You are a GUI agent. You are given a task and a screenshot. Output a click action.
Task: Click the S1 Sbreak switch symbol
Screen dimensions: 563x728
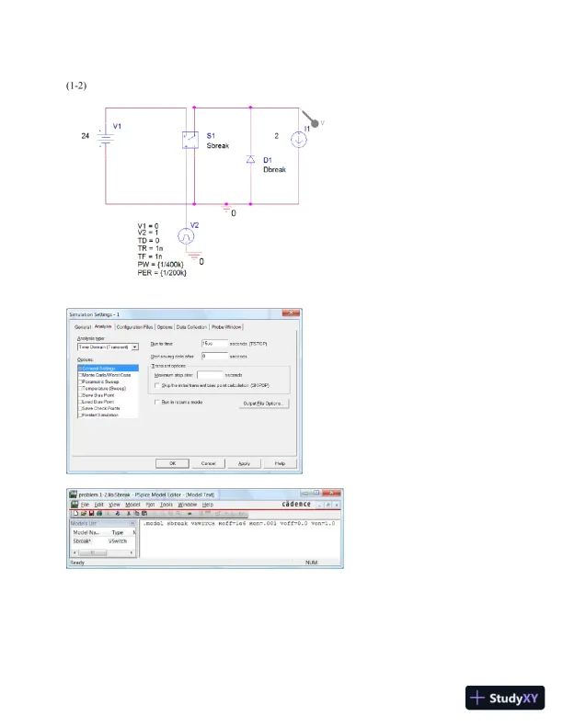click(x=190, y=138)
